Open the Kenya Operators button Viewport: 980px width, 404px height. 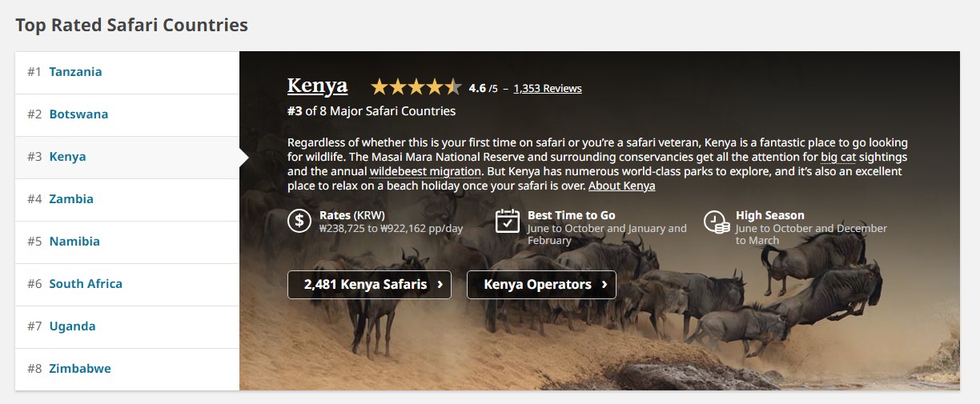[x=541, y=285]
